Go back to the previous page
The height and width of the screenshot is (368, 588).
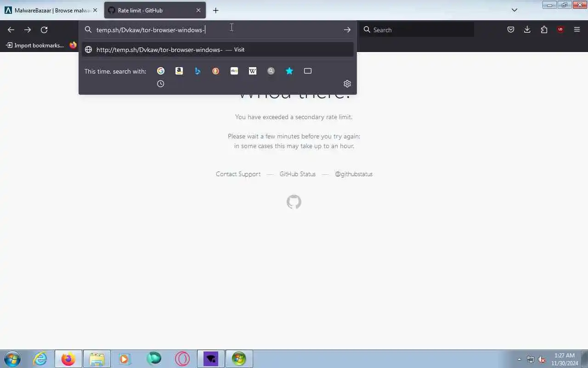click(x=11, y=29)
